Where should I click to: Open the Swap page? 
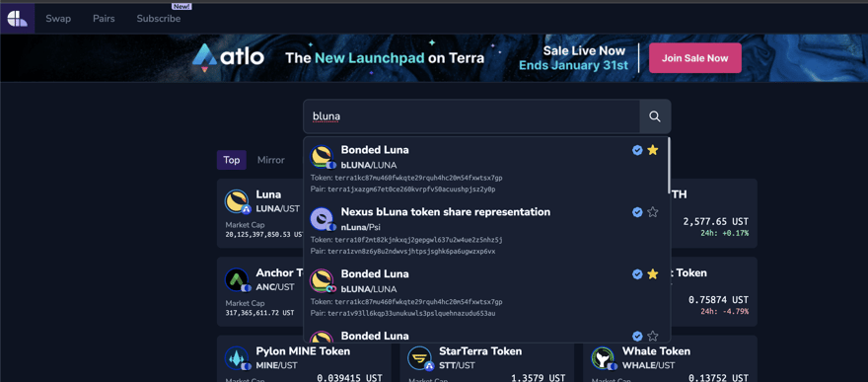click(x=58, y=19)
